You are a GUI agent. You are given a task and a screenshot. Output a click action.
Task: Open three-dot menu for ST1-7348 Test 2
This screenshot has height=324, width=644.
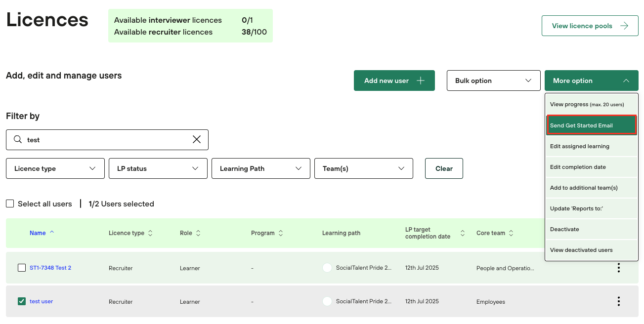point(618,268)
